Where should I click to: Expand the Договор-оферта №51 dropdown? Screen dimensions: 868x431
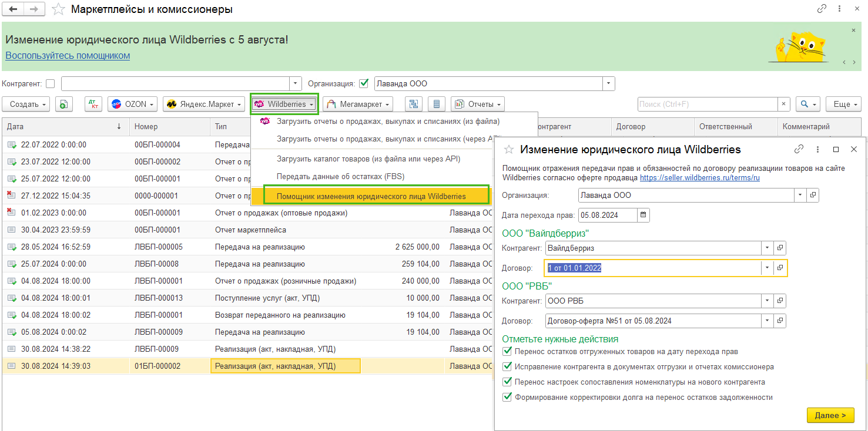(x=768, y=321)
